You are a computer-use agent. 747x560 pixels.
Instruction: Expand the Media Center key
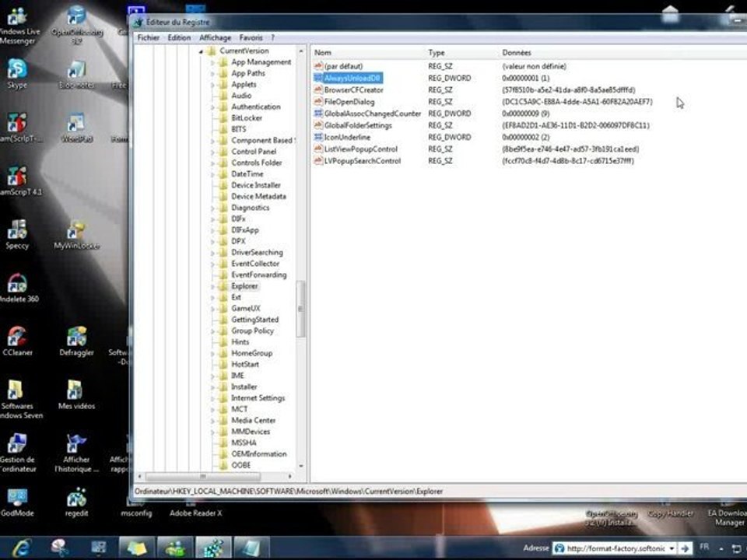[212, 421]
